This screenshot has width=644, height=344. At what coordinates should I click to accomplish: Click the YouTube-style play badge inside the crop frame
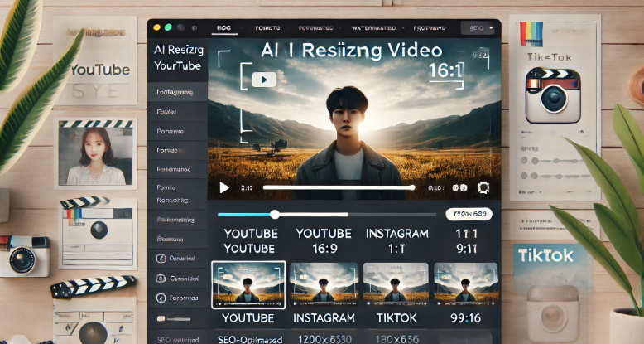pyautogui.click(x=264, y=79)
